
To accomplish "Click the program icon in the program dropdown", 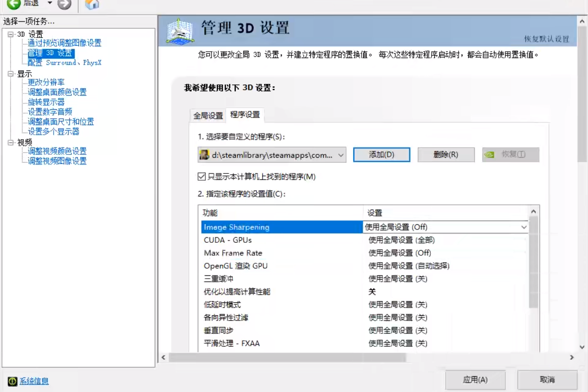I will pos(205,155).
